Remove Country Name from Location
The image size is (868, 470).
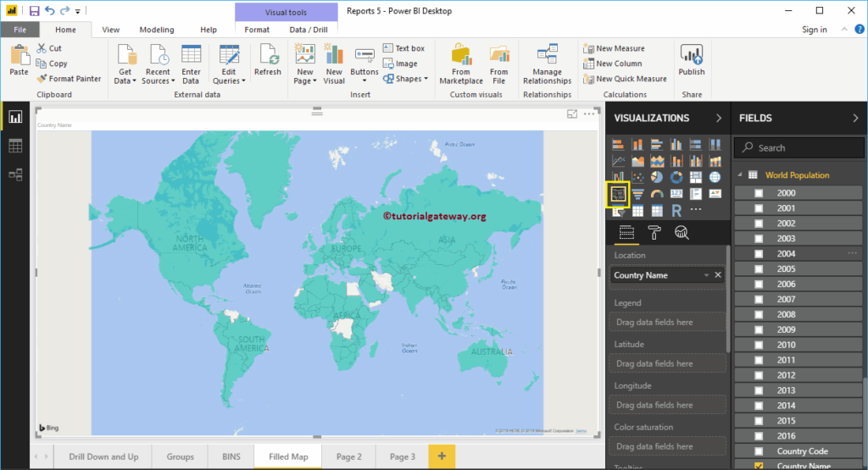718,275
